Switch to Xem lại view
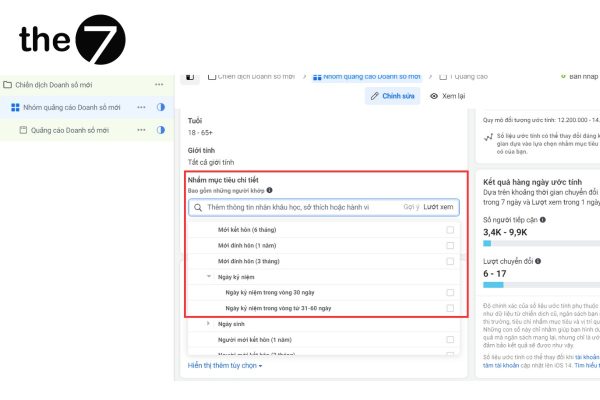This screenshot has height=400, width=600. point(447,96)
